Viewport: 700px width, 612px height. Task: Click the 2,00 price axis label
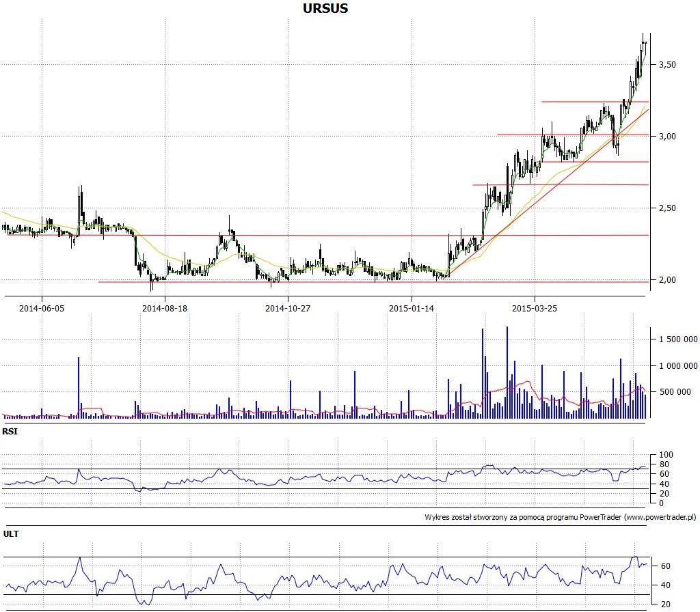pos(667,279)
